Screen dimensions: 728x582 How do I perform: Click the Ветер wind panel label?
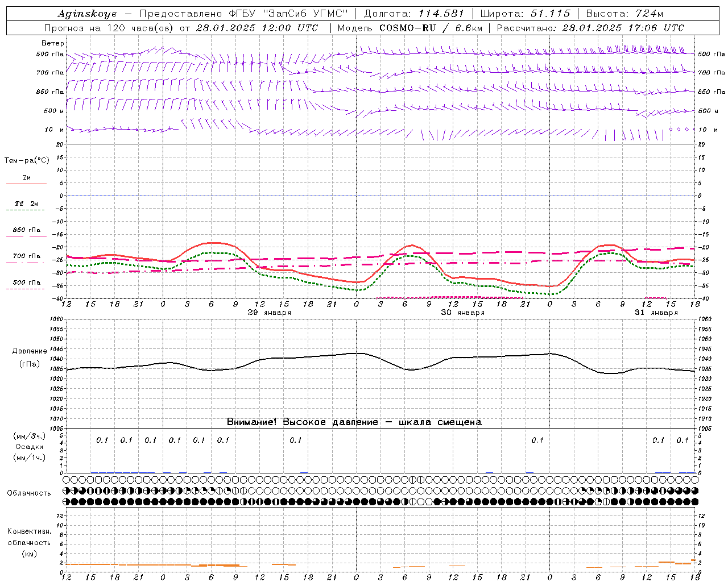(53, 43)
